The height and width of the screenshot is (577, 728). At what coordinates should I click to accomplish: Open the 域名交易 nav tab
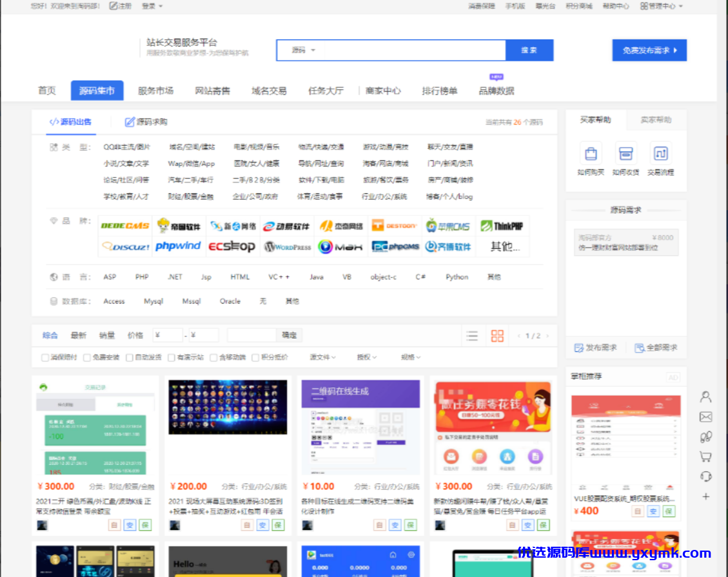point(269,90)
